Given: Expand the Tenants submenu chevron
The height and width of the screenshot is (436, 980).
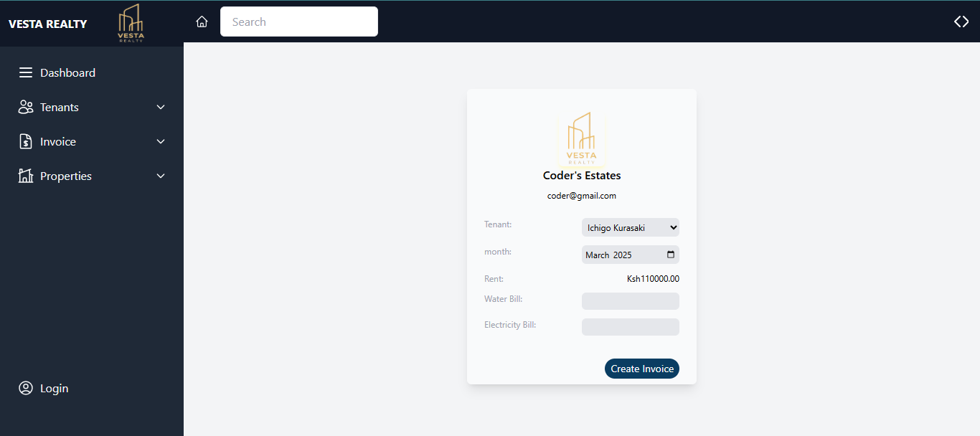Looking at the screenshot, I should click(161, 108).
